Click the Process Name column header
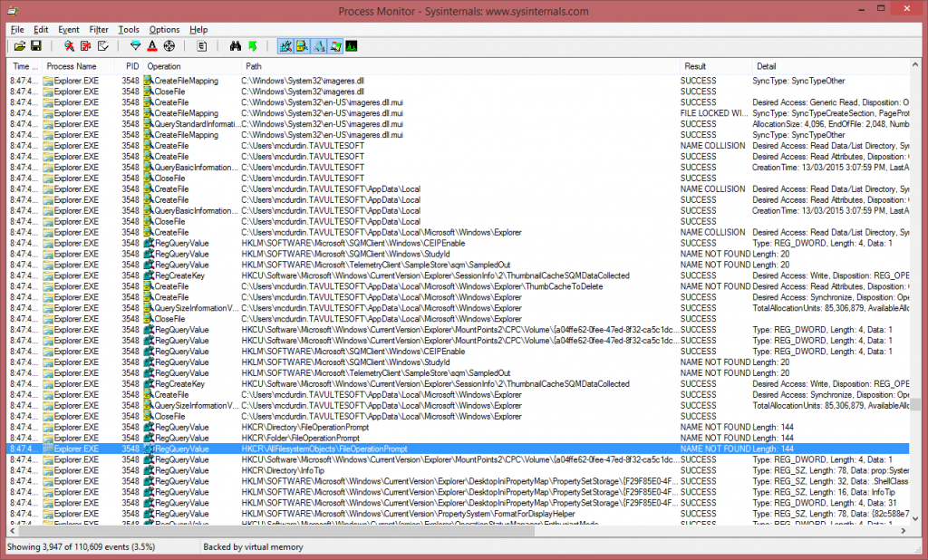 coord(80,66)
